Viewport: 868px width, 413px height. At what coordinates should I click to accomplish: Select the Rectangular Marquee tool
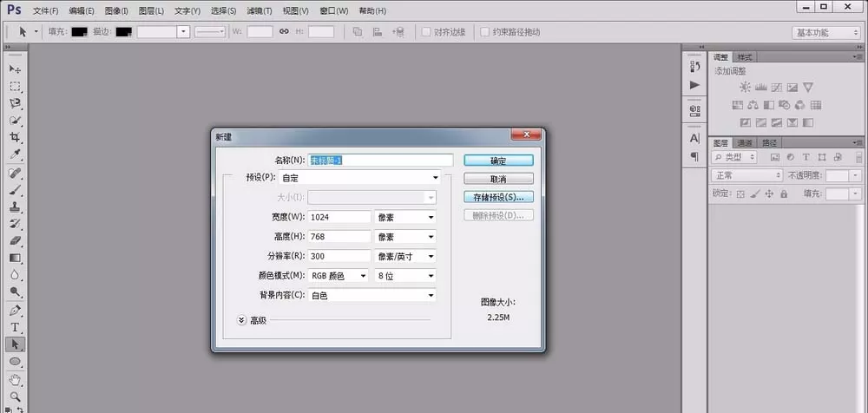click(x=15, y=86)
